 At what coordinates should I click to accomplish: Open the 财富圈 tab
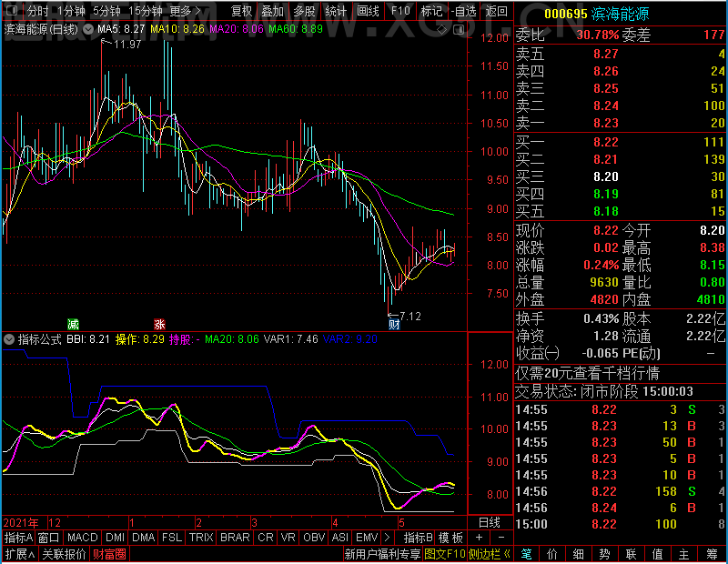[109, 554]
